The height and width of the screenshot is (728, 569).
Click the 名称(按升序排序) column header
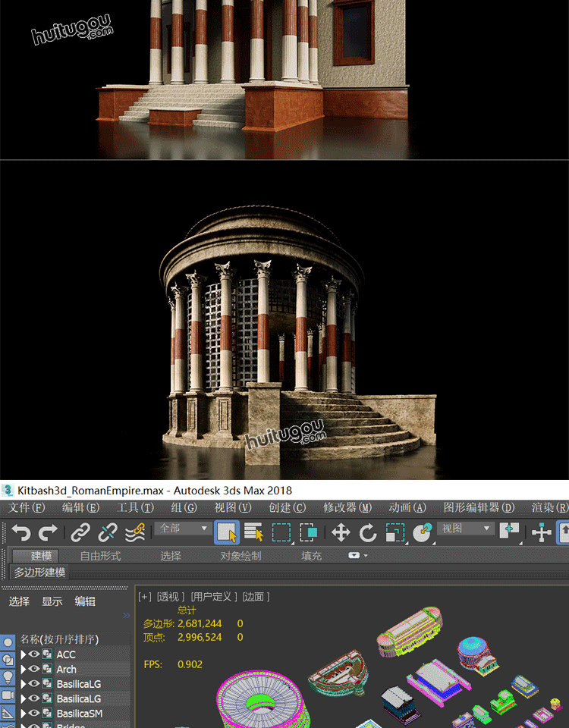point(74,639)
